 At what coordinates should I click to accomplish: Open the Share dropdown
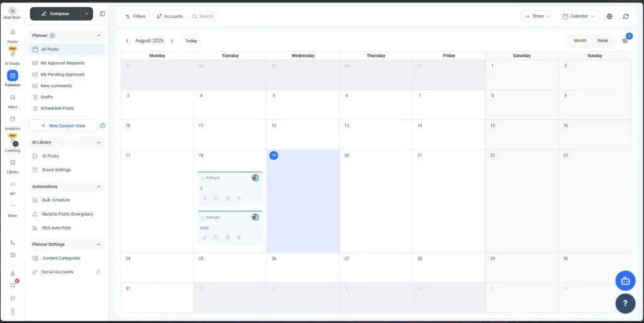[x=538, y=16]
